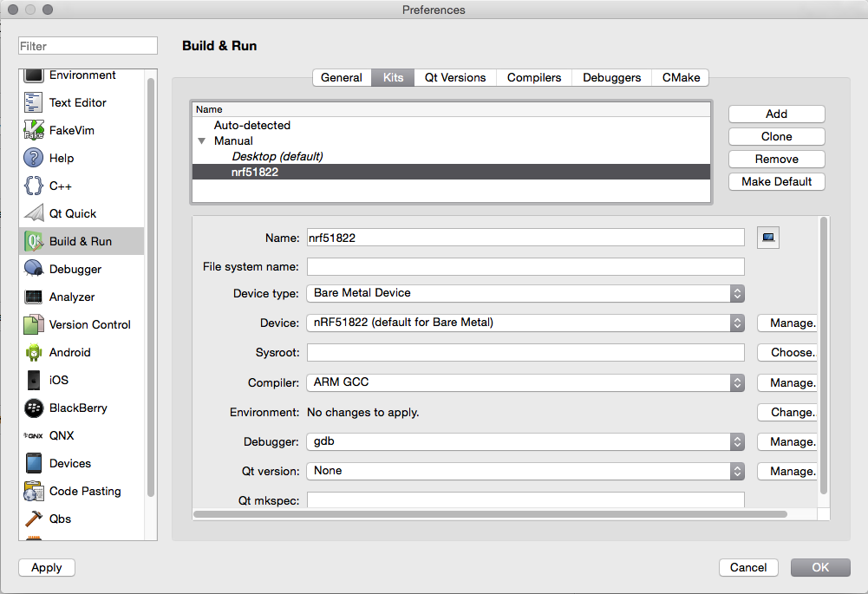Viewport: 868px width, 594px height.
Task: Select the nrf51822 kit row
Action: point(451,173)
